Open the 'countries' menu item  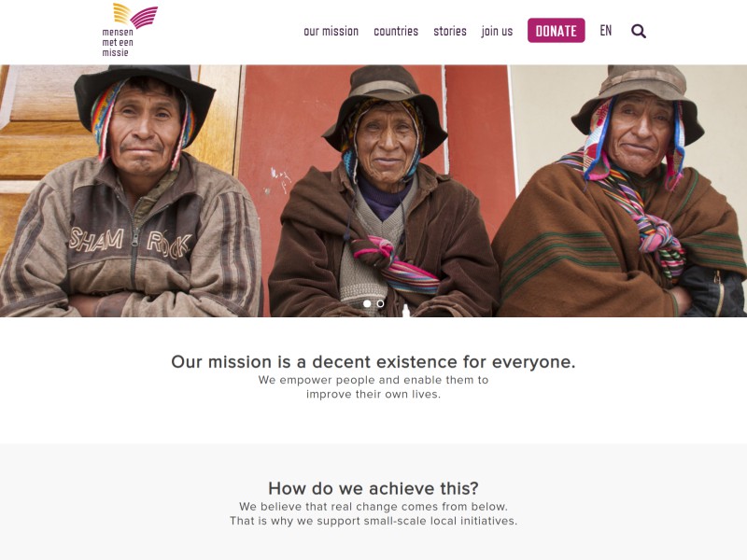tap(396, 32)
